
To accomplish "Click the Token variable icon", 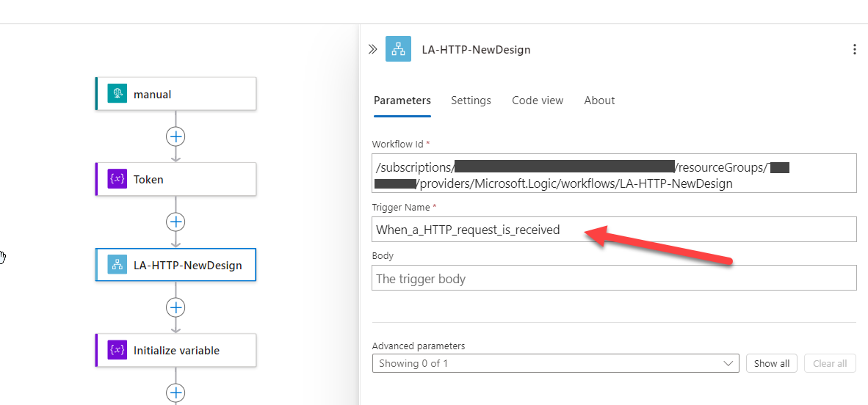I will tap(117, 179).
